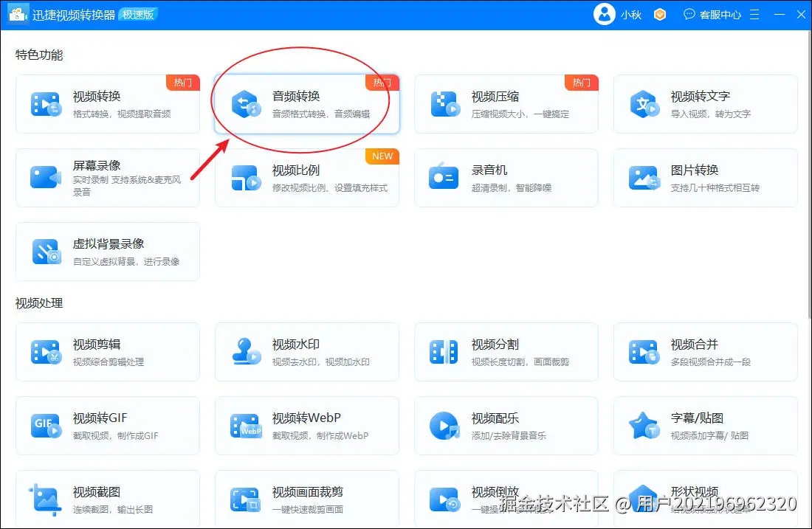Click the 特色功能 section heading

coord(39,55)
